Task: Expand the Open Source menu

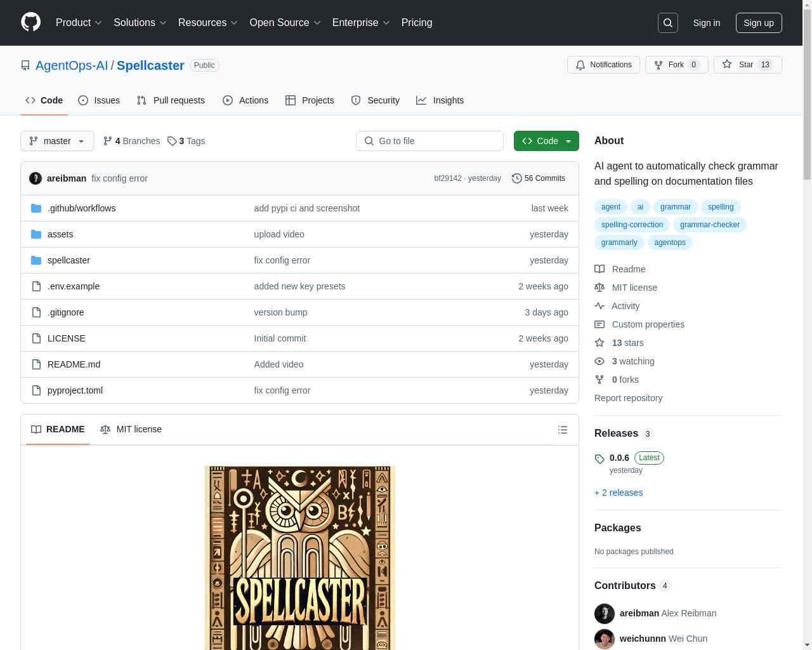Action: (285, 23)
